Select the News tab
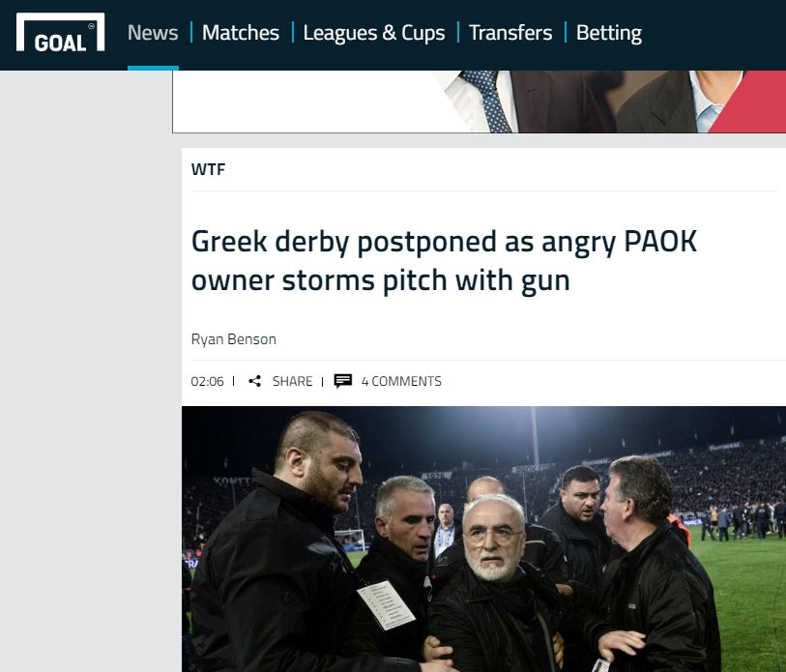 (x=153, y=33)
